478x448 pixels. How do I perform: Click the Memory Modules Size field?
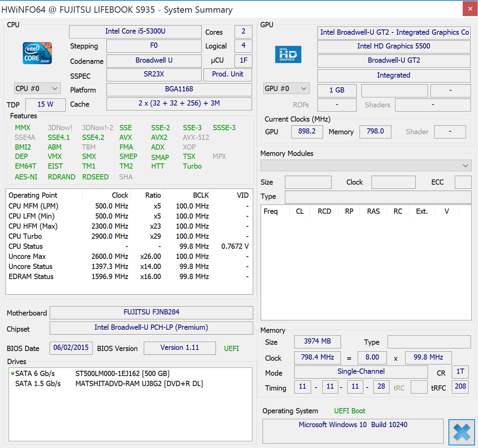[308, 182]
